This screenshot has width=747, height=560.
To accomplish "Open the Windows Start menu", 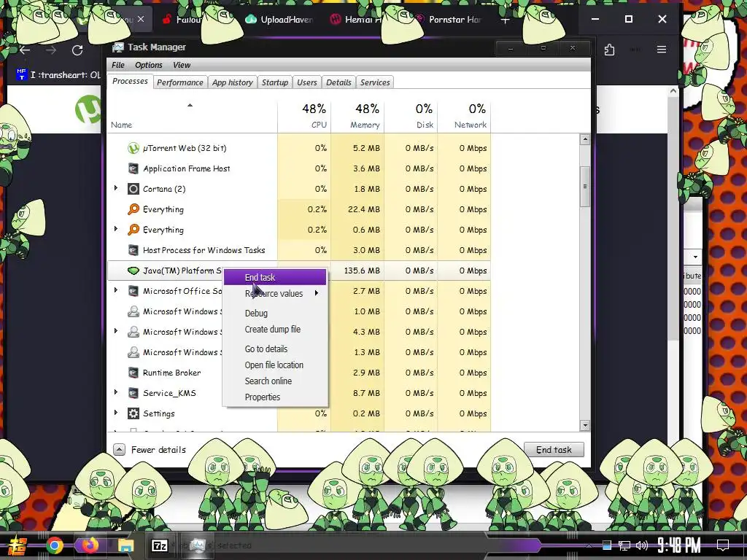I will (x=18, y=545).
